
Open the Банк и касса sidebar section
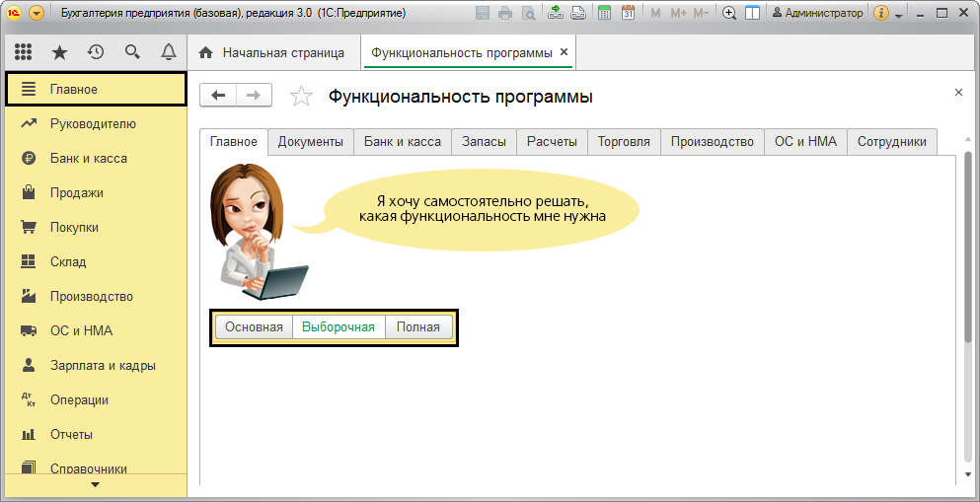tap(96, 159)
